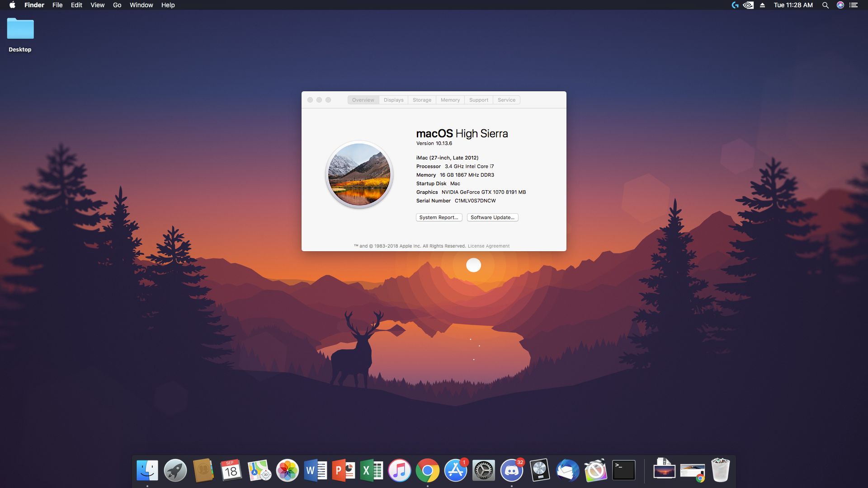Open the App Store from the Dock
The image size is (868, 488).
pyautogui.click(x=456, y=470)
